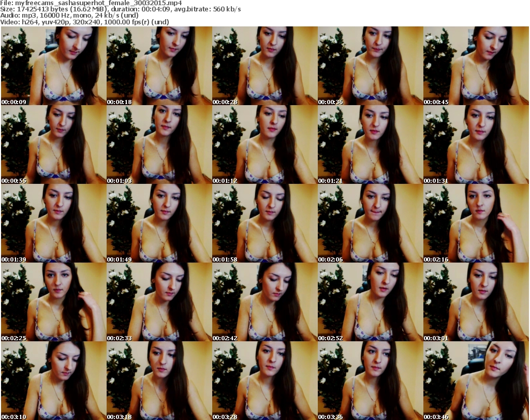This screenshot has height=420, width=530.
Task: Click the 'Size: 17425413 bytes' info line
Action: tap(120, 9)
